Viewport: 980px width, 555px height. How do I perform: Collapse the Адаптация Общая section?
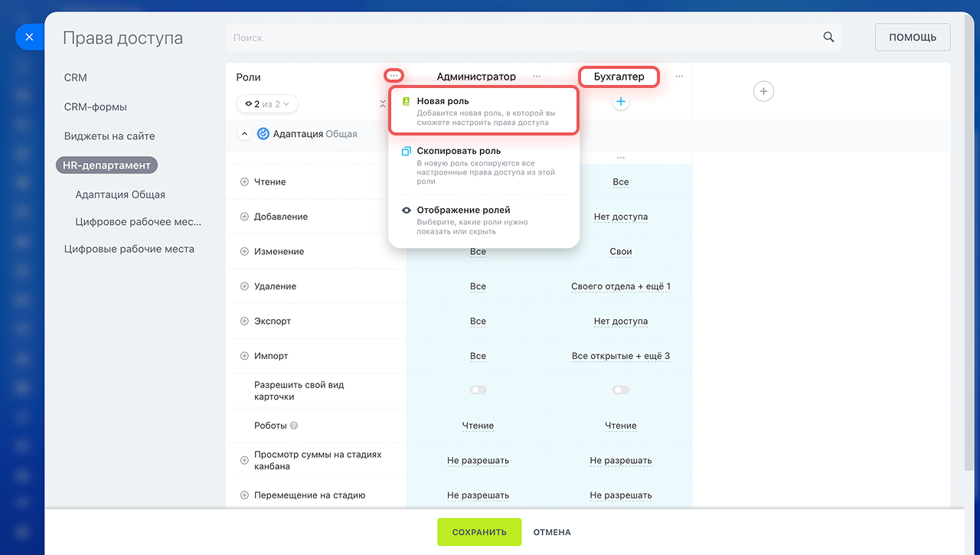coord(244,134)
